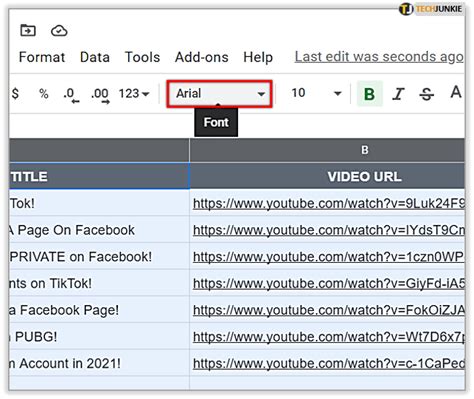Open YouTube link containing 9Luk24F9
474x399 pixels.
tap(328, 203)
